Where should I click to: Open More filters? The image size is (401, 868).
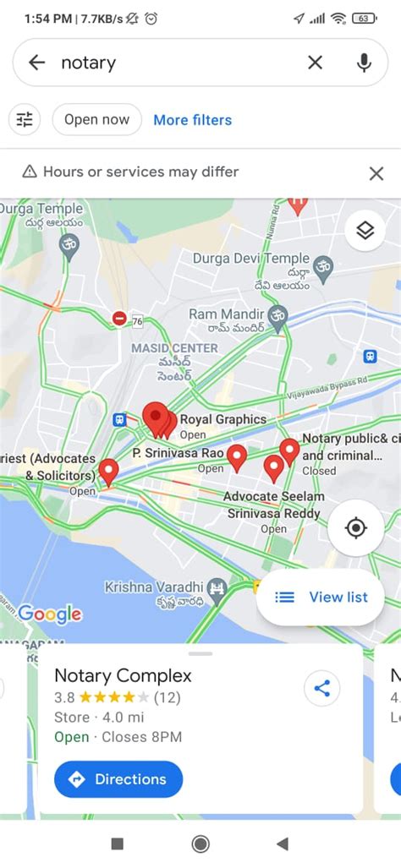point(193,120)
